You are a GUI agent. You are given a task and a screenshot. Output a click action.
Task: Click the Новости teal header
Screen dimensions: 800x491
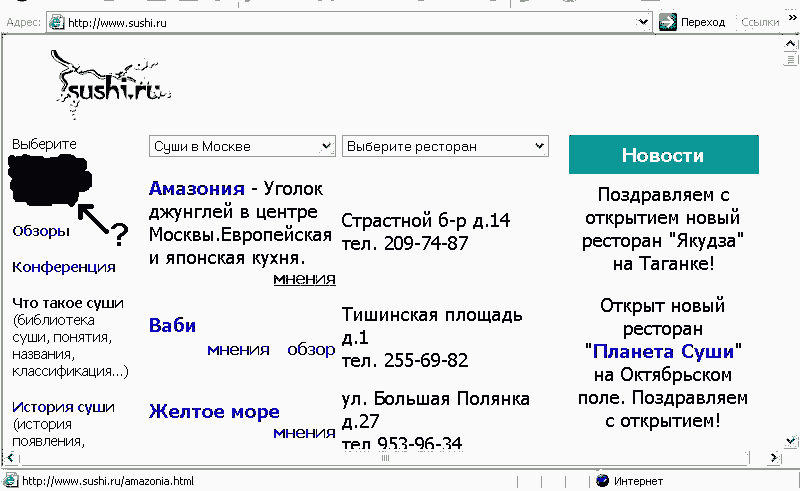[x=663, y=155]
